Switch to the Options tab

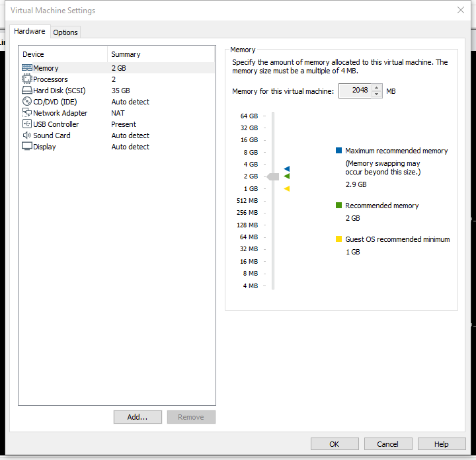(65, 32)
